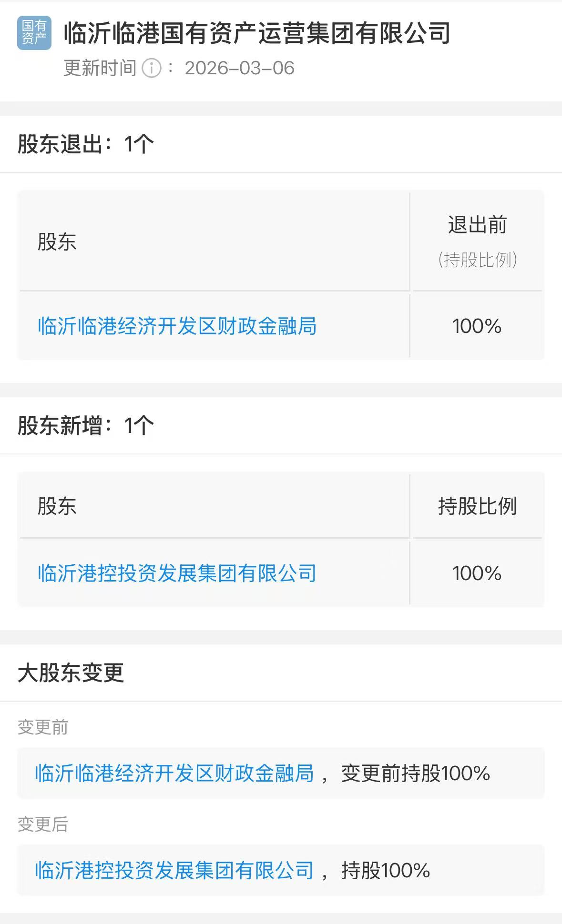
Task: Open 临沂港控投资发展集团有限公司 link under 变更后
Action: point(174,870)
